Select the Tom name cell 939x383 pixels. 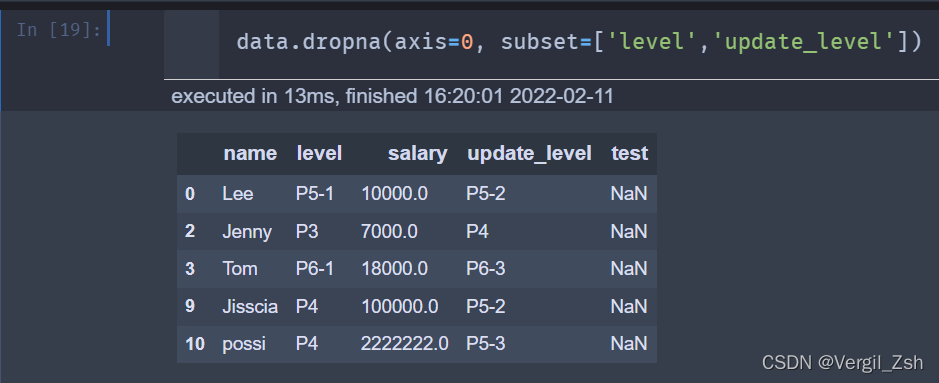click(x=240, y=269)
